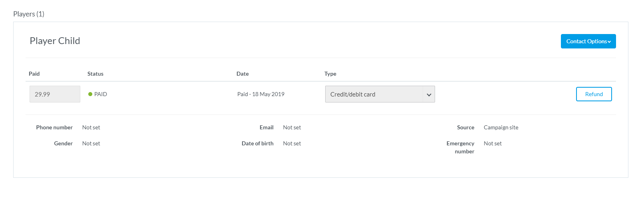
Task: Open the Contact Options dropdown button
Action: coord(588,41)
